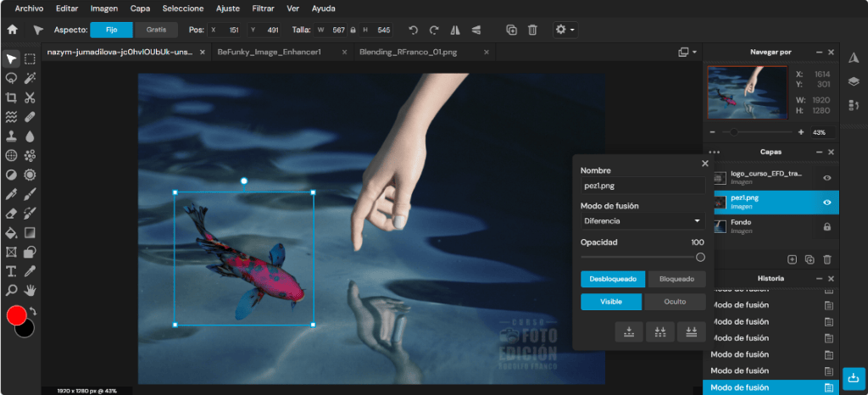The image size is (868, 395).
Task: Select the Eraser tool
Action: pyautogui.click(x=11, y=213)
